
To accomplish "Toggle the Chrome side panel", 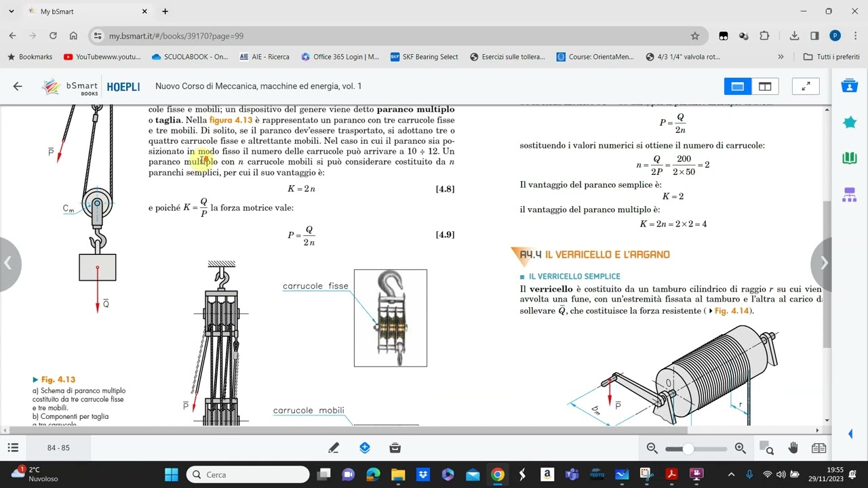I will click(814, 36).
